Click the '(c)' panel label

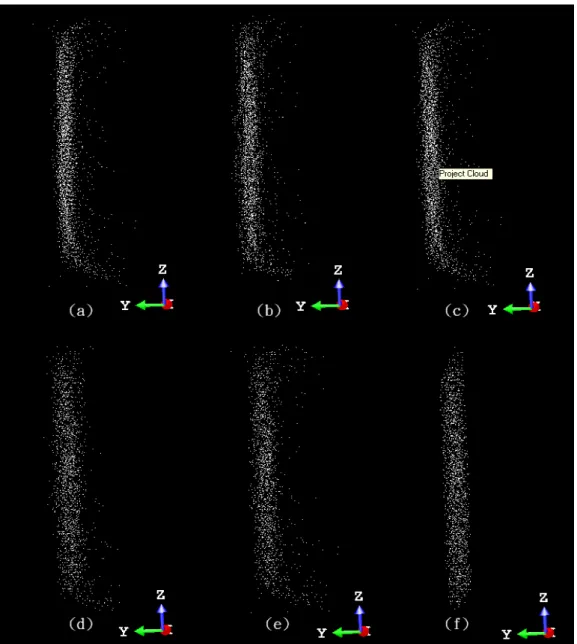(x=457, y=311)
